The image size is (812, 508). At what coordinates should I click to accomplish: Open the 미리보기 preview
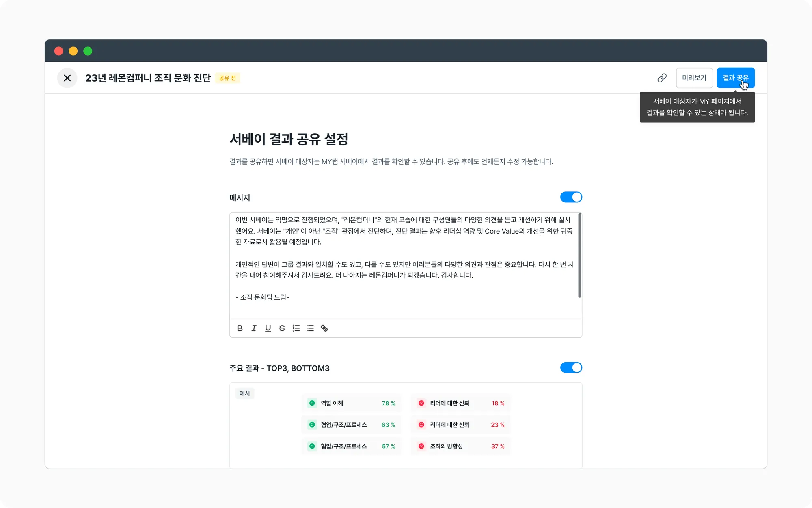tap(694, 78)
